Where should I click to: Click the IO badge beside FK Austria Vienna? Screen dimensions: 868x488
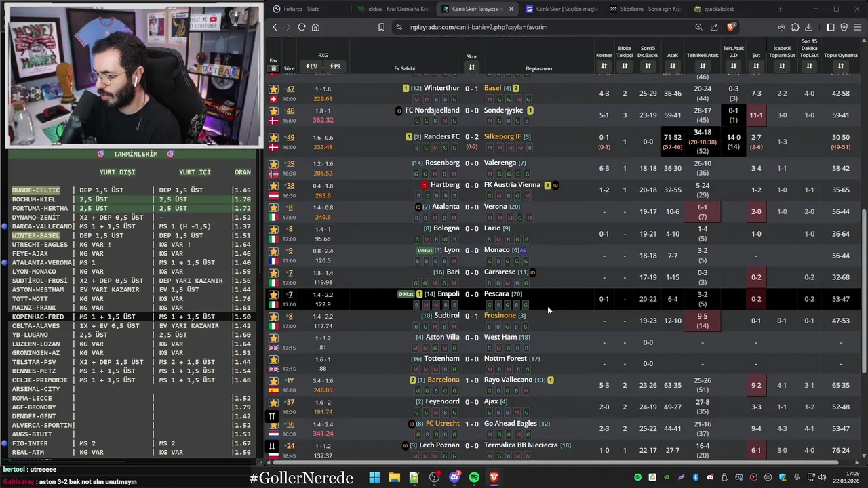pyautogui.click(x=555, y=185)
